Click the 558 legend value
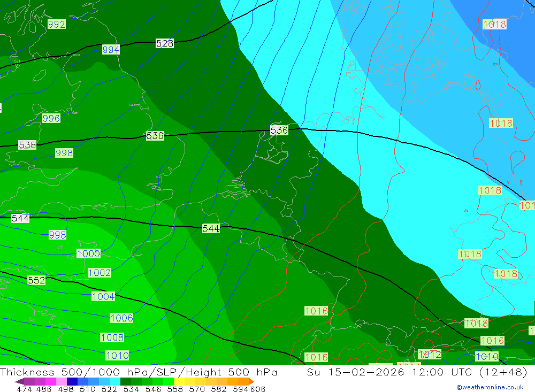 [175, 389]
